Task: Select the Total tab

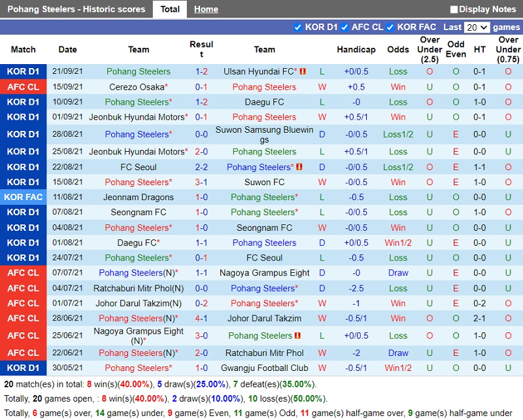Action: tap(170, 9)
